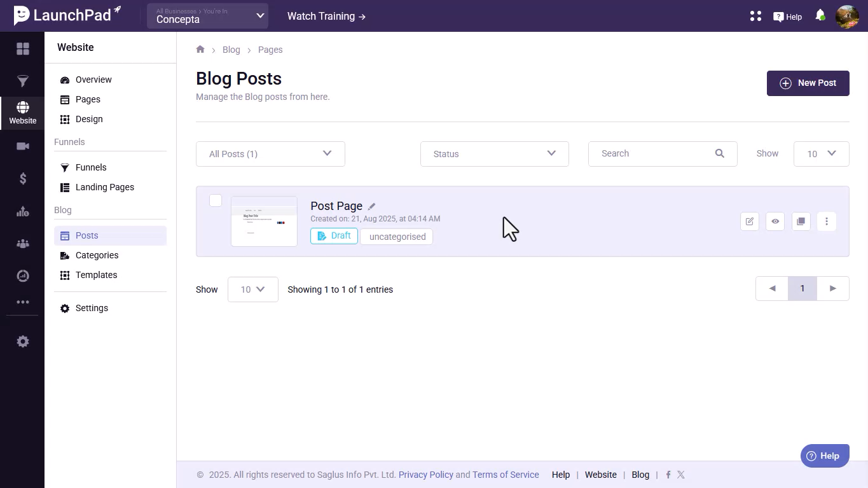Open Pages in Website sidebar

point(87,99)
